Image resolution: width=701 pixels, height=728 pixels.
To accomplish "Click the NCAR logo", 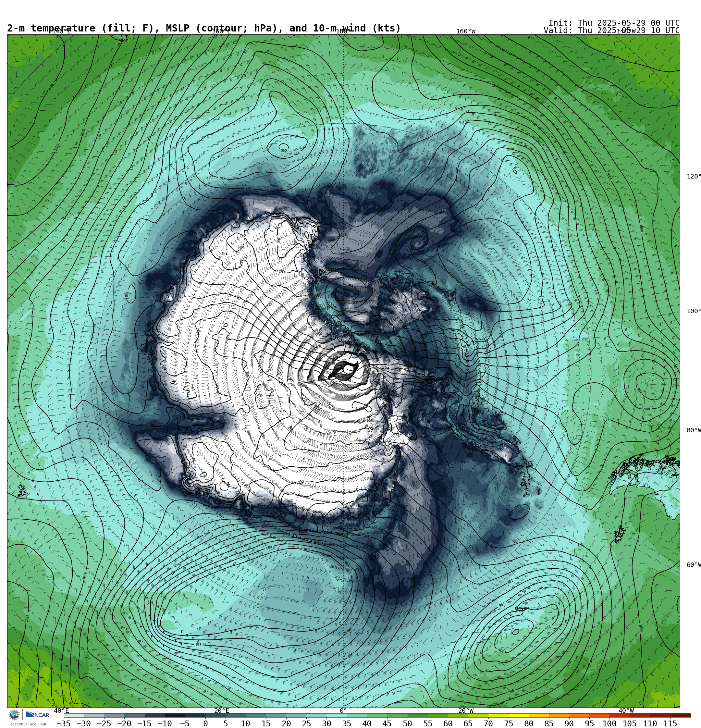I will 37,715.
